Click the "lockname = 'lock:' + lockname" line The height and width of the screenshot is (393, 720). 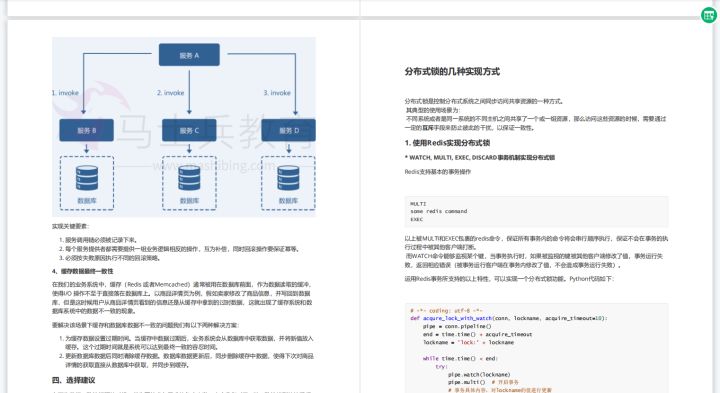[468, 342]
